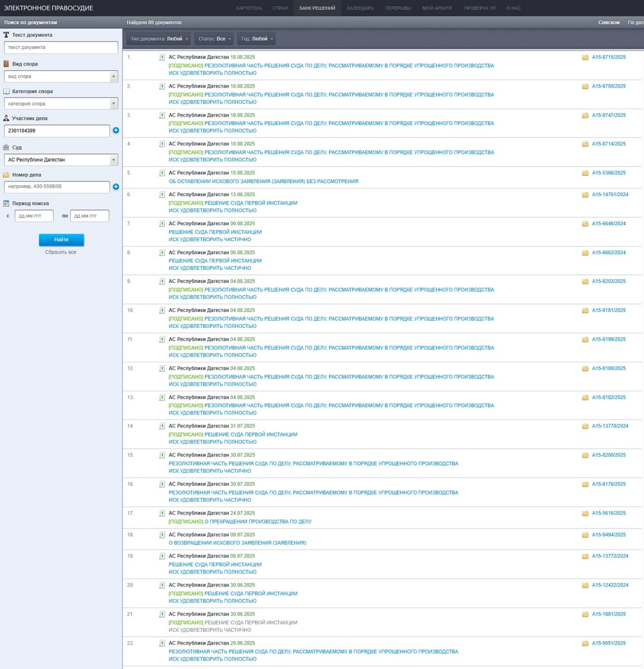Viewport: 644px width, 669px height.
Task: Click document icon of result 17
Action: [162, 513]
